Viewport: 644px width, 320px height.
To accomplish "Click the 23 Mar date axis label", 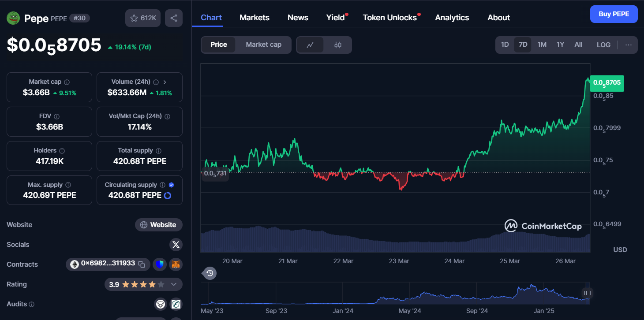I will coord(399,261).
